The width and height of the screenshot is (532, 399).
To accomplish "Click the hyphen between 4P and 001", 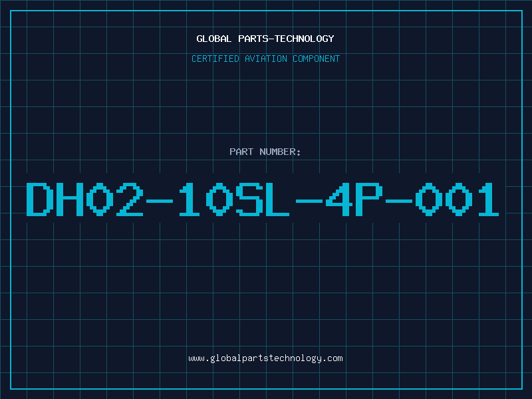I will (399, 201).
